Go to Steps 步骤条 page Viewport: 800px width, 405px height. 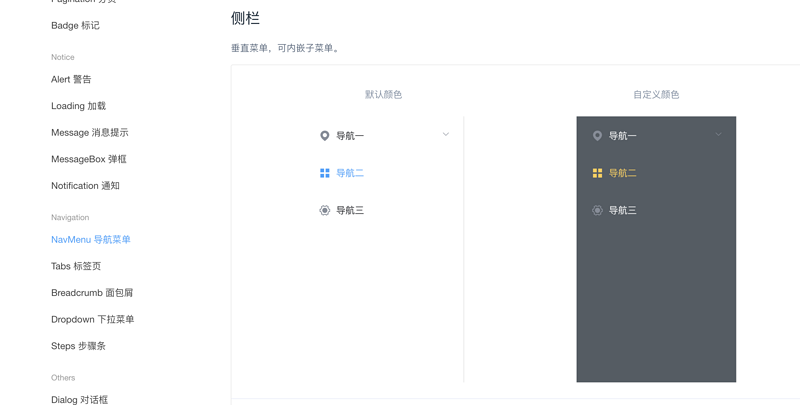click(x=79, y=346)
